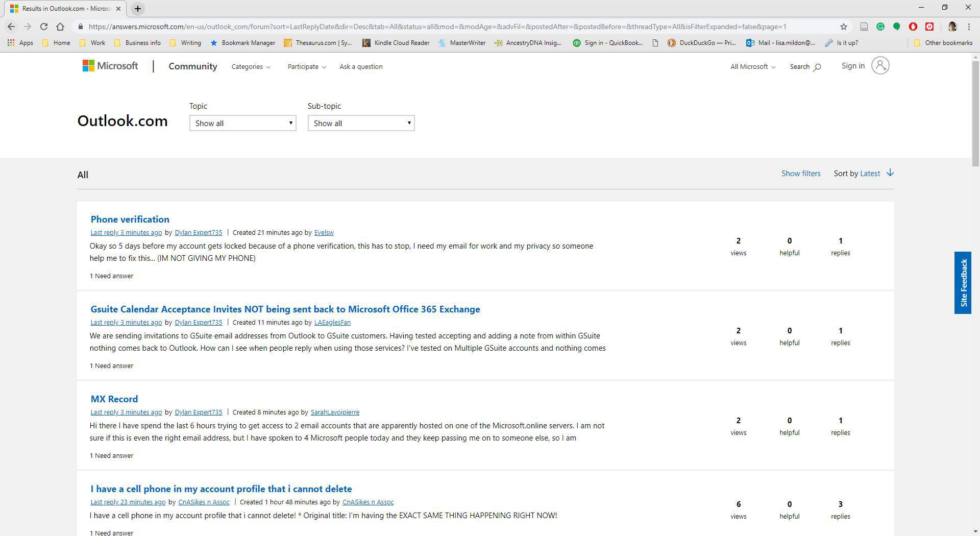Click the Community heading link

[193, 66]
